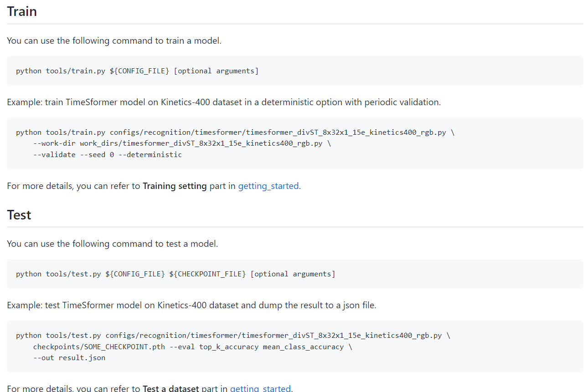Click the Test section heading
This screenshot has height=392, width=587.
click(19, 214)
